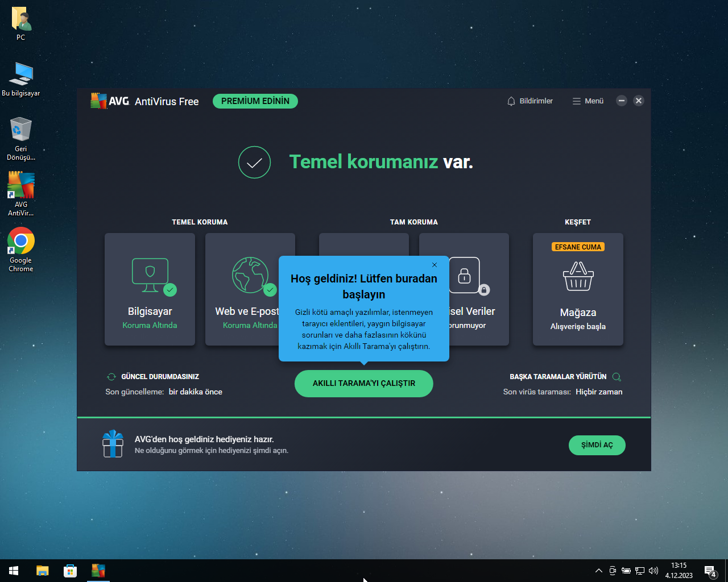Open the Mağaza shopping basket tile
This screenshot has height=582, width=728.
[x=578, y=289]
